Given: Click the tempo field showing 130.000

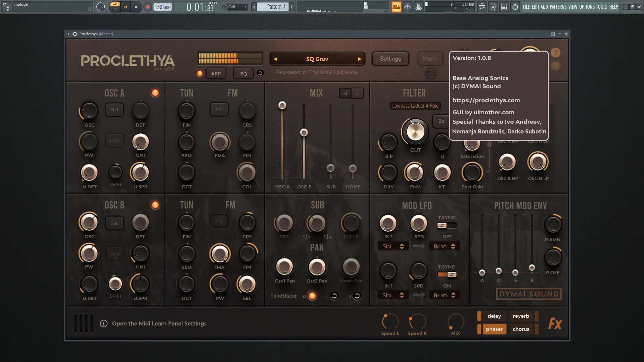Looking at the screenshot, I should [162, 7].
